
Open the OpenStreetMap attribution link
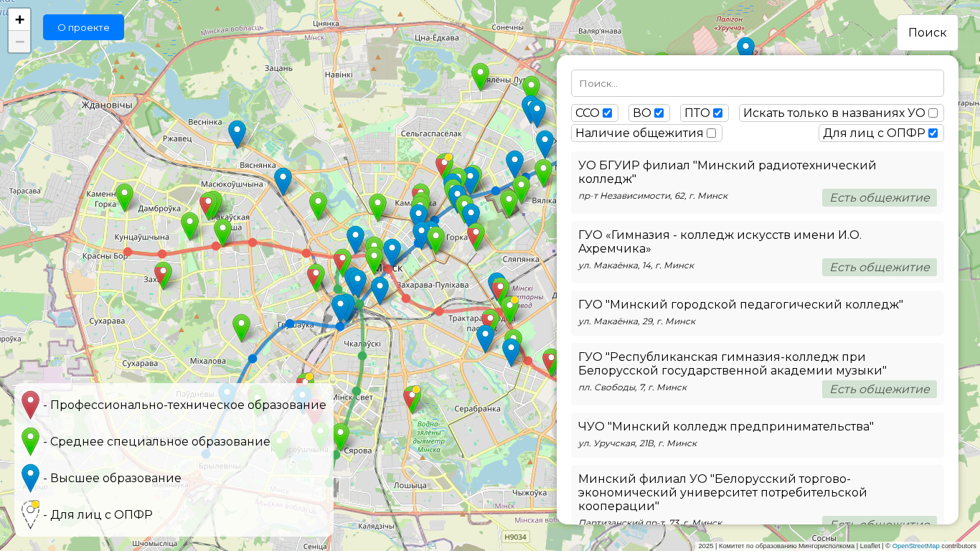tap(915, 546)
